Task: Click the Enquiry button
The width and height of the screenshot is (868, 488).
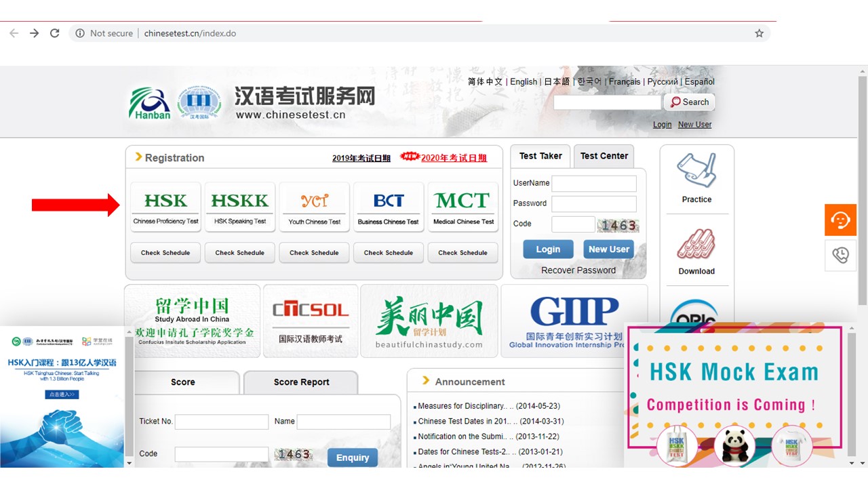Action: coord(353,457)
